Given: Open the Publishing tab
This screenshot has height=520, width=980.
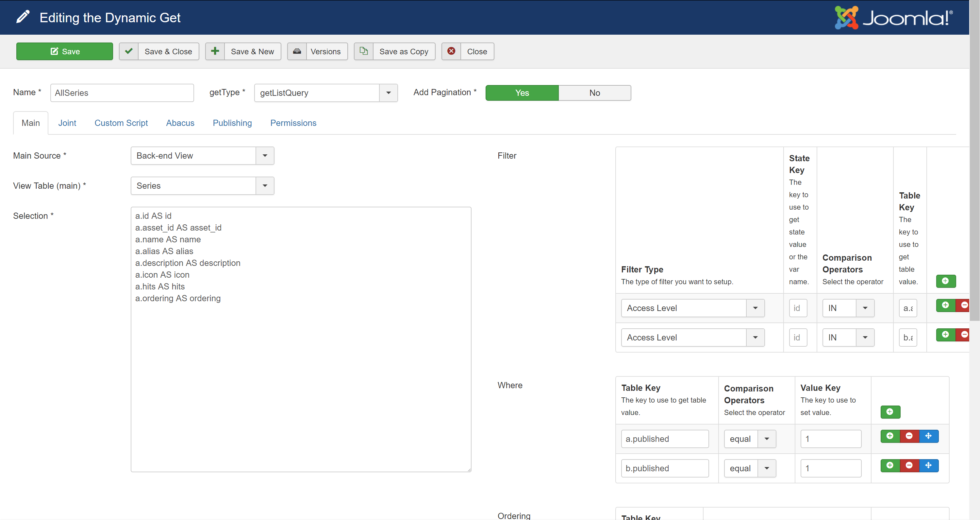Looking at the screenshot, I should point(232,123).
